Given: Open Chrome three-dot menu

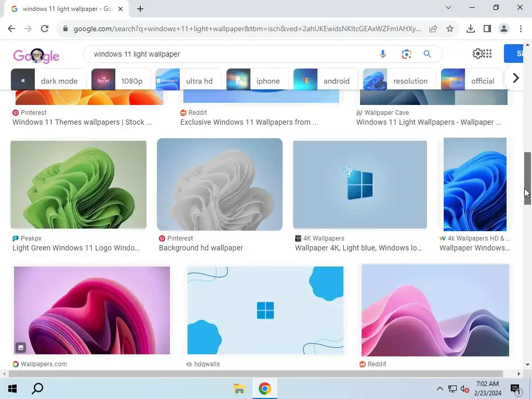Looking at the screenshot, I should (521, 29).
